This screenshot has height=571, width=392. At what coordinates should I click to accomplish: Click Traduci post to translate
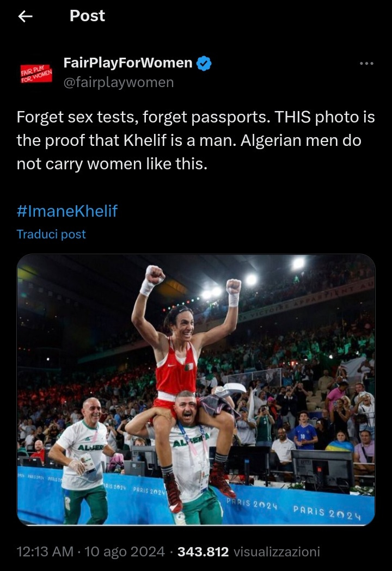pyautogui.click(x=51, y=234)
